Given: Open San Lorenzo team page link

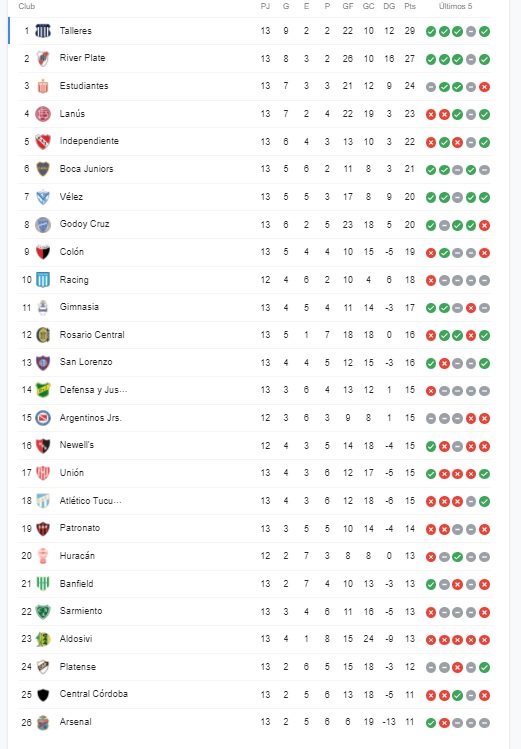Looking at the screenshot, I should tap(86, 362).
